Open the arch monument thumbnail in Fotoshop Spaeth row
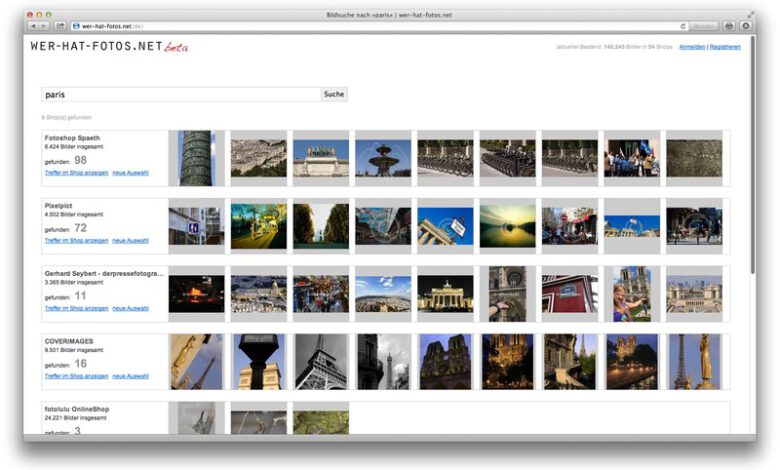 click(x=321, y=158)
